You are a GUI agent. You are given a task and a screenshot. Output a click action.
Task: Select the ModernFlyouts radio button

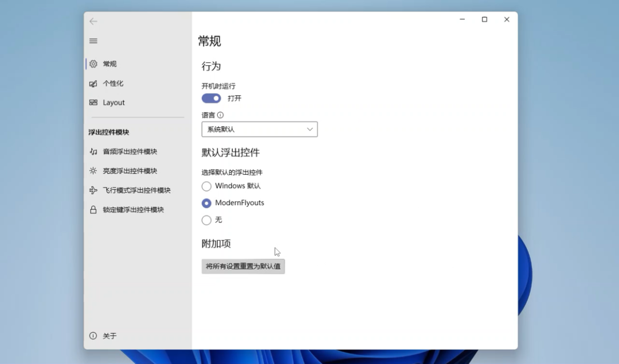coord(206,202)
